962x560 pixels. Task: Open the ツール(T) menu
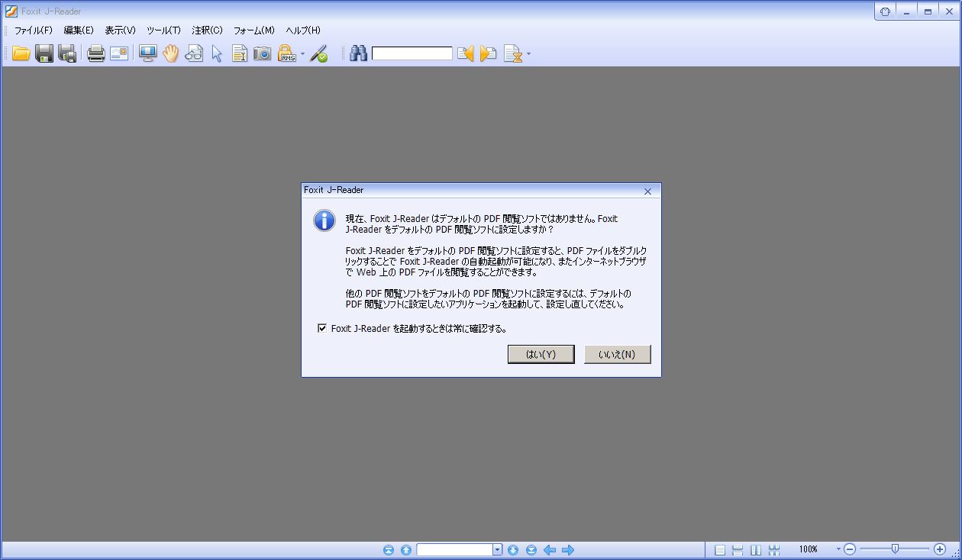pos(163,31)
